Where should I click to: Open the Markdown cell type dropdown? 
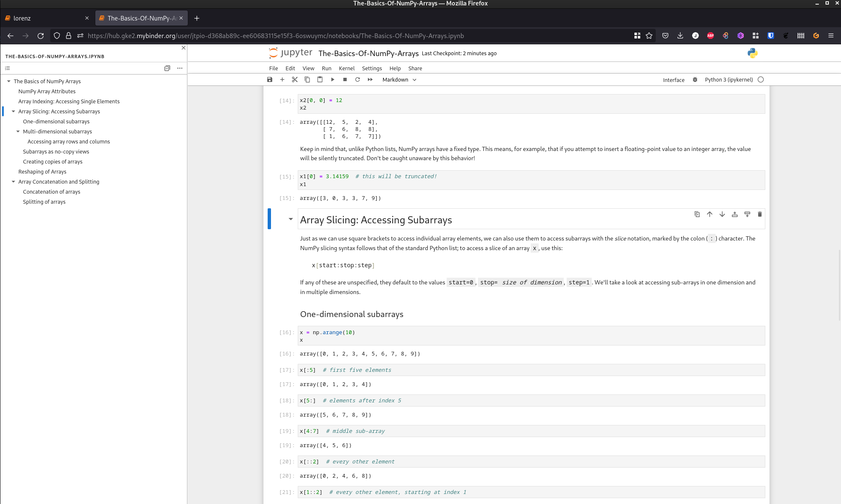click(x=399, y=79)
